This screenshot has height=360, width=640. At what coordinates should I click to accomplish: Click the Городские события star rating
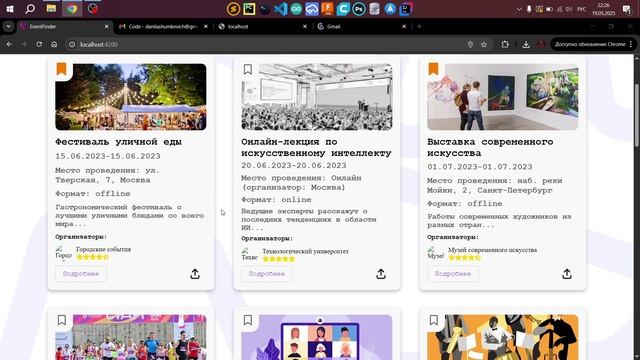coord(93,257)
